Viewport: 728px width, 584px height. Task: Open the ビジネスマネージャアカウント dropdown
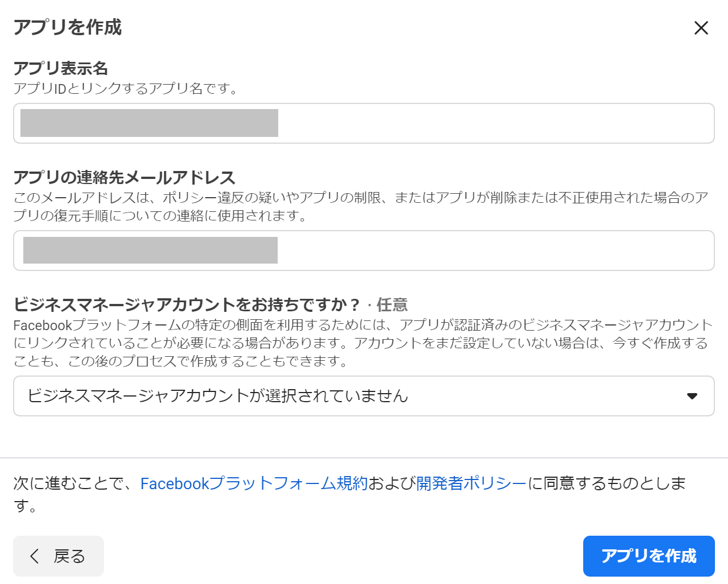pos(363,396)
